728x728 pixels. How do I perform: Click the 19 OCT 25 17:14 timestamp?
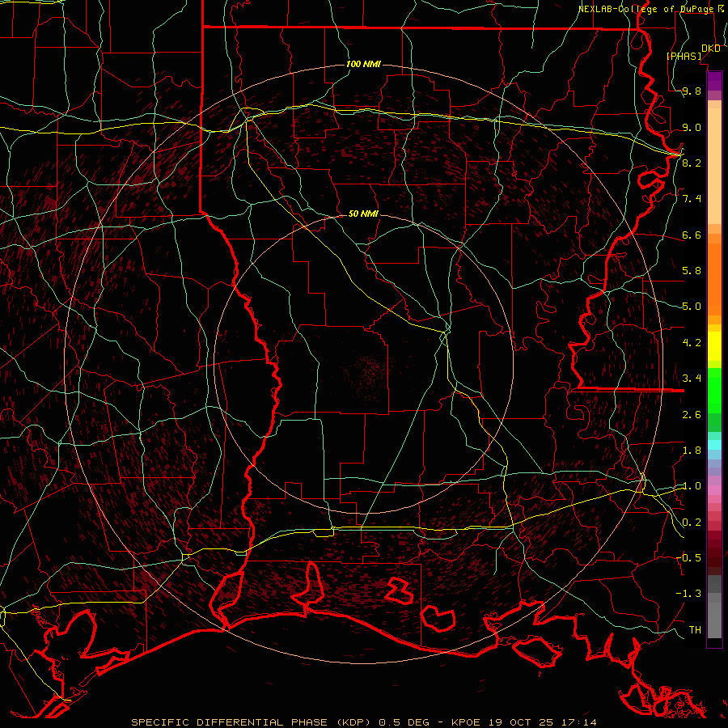click(x=542, y=722)
